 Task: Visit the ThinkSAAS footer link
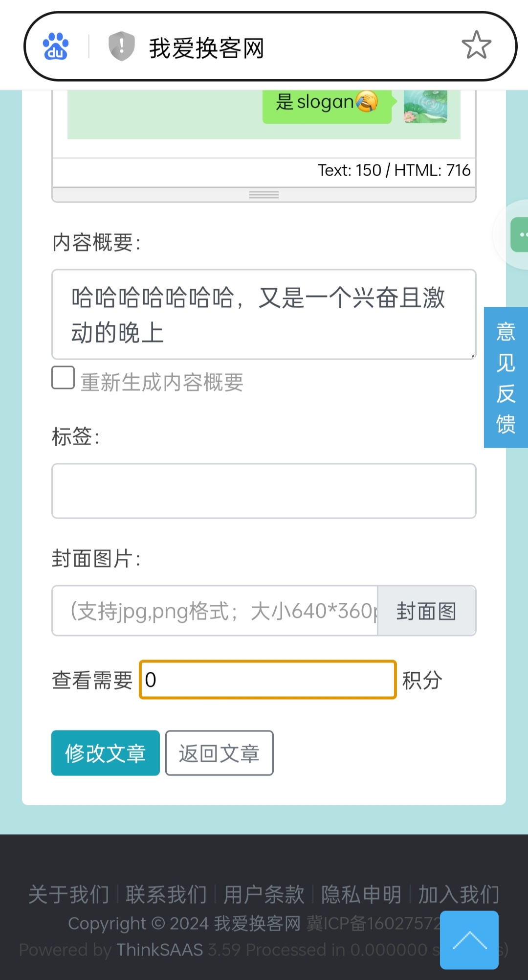pos(160,950)
